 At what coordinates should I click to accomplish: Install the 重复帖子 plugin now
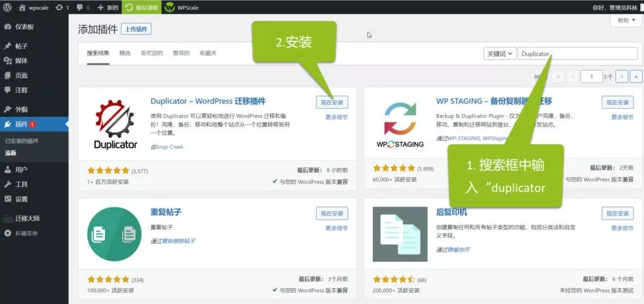332,213
